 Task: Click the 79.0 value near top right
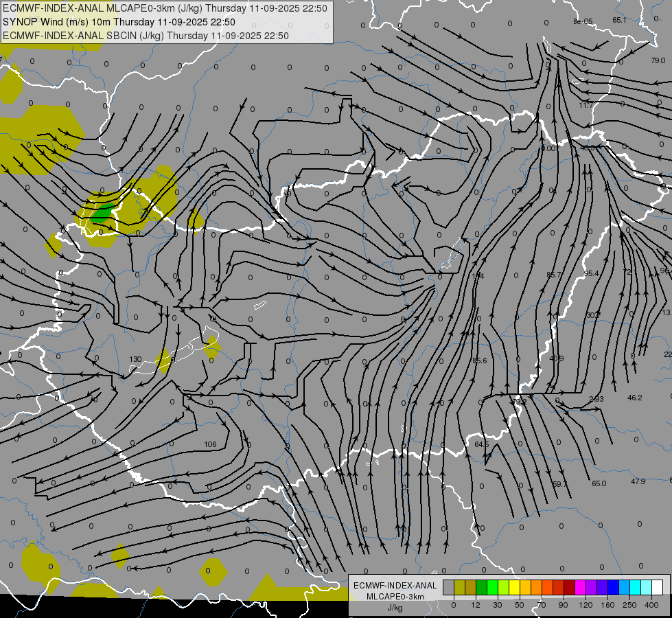pos(658,60)
